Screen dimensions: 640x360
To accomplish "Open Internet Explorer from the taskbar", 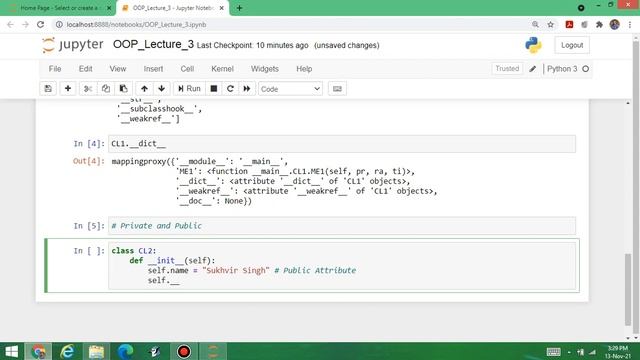I will (x=67, y=351).
